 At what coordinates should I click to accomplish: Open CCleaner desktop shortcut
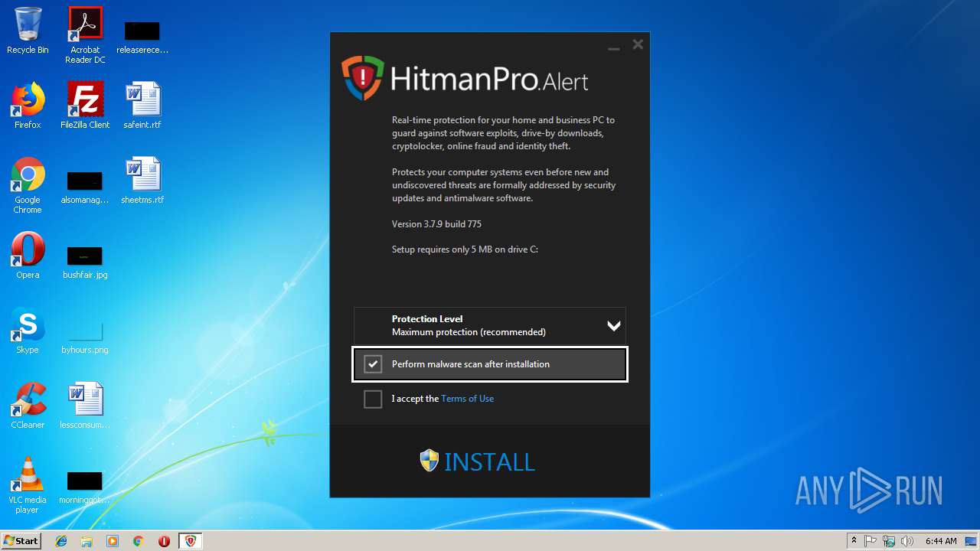click(x=28, y=406)
